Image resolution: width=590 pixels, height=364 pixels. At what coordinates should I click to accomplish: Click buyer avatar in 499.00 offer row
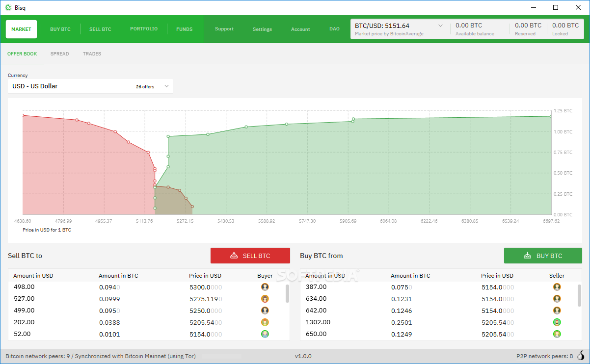pos(265,311)
